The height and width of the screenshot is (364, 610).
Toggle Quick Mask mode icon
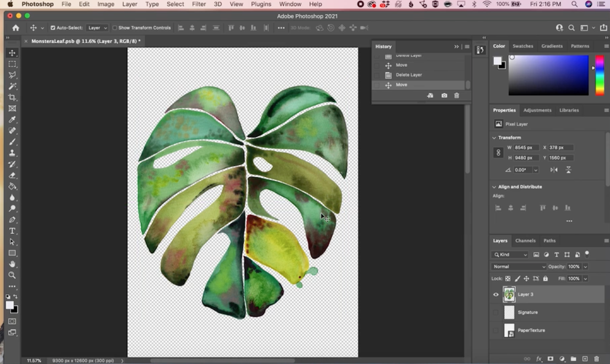[x=12, y=321]
